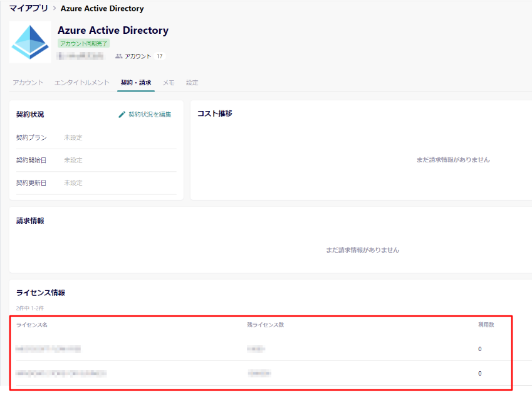Click the 契約更新日 label
The width and height of the screenshot is (532, 395).
pos(31,183)
